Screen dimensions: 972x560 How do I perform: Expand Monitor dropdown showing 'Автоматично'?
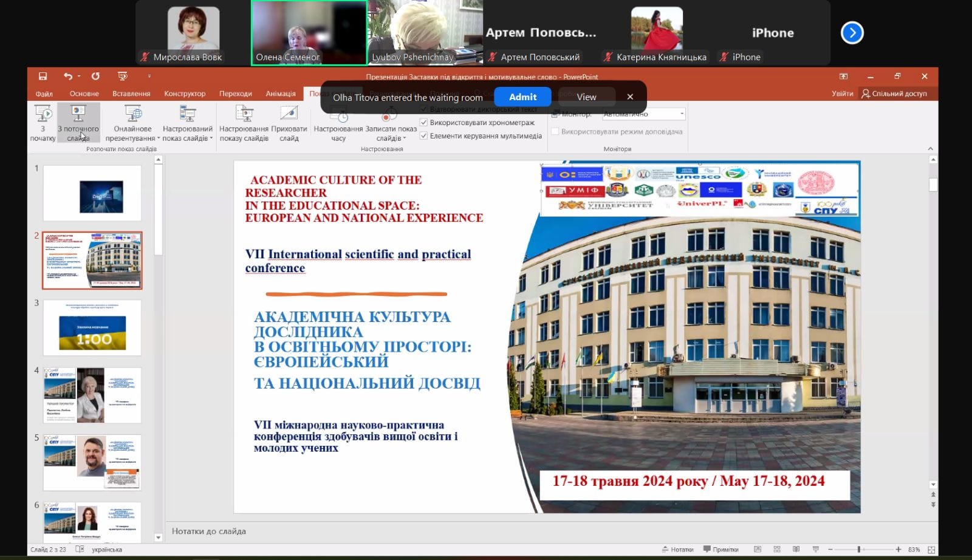pos(682,114)
